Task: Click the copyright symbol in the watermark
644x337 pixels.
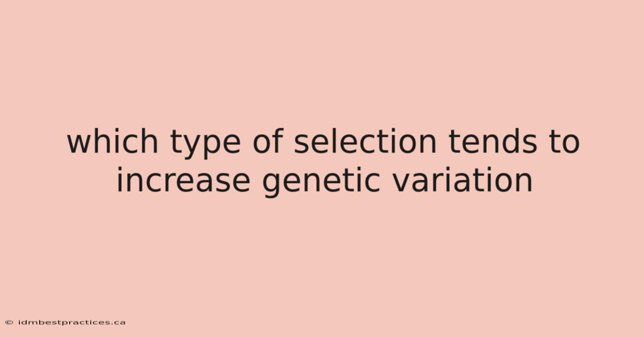Action: point(9,323)
